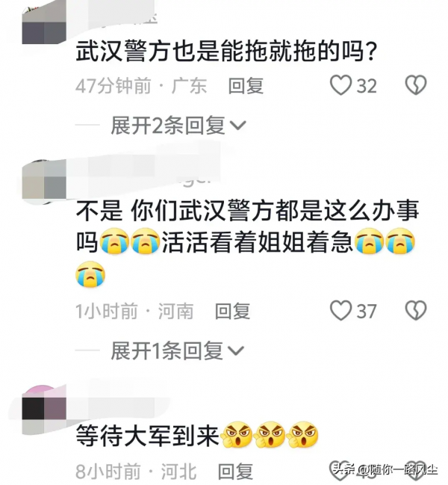448x485 pixels.
Task: Click chevron next to 展开1条回复
Action: tap(236, 350)
